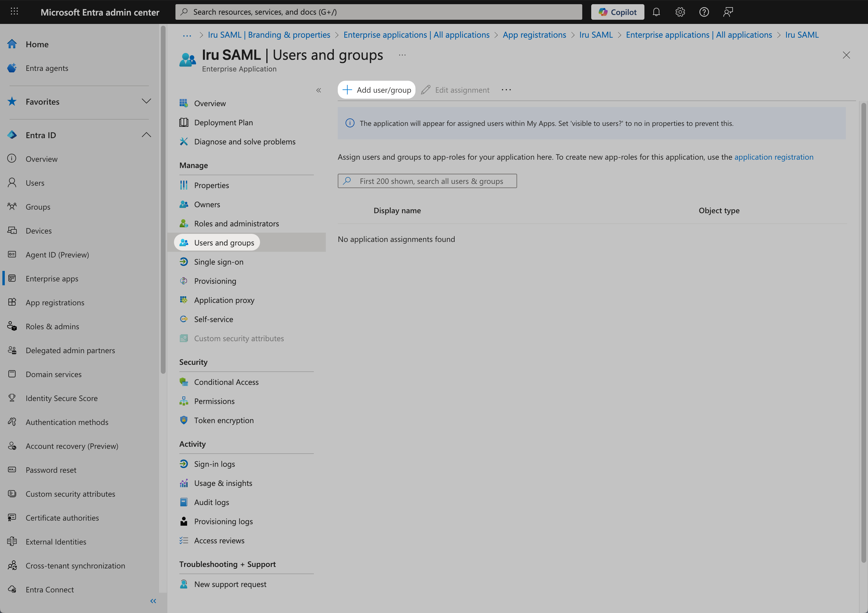This screenshot has height=613, width=868.
Task: Open Deployment Plan
Action: [x=224, y=123]
